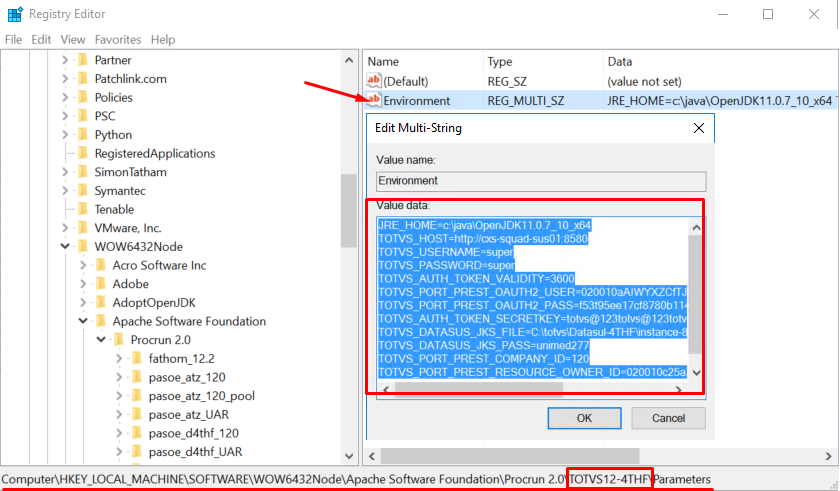Expand the Python key chevron
Image resolution: width=840 pixels, height=491 pixels.
[x=65, y=134]
